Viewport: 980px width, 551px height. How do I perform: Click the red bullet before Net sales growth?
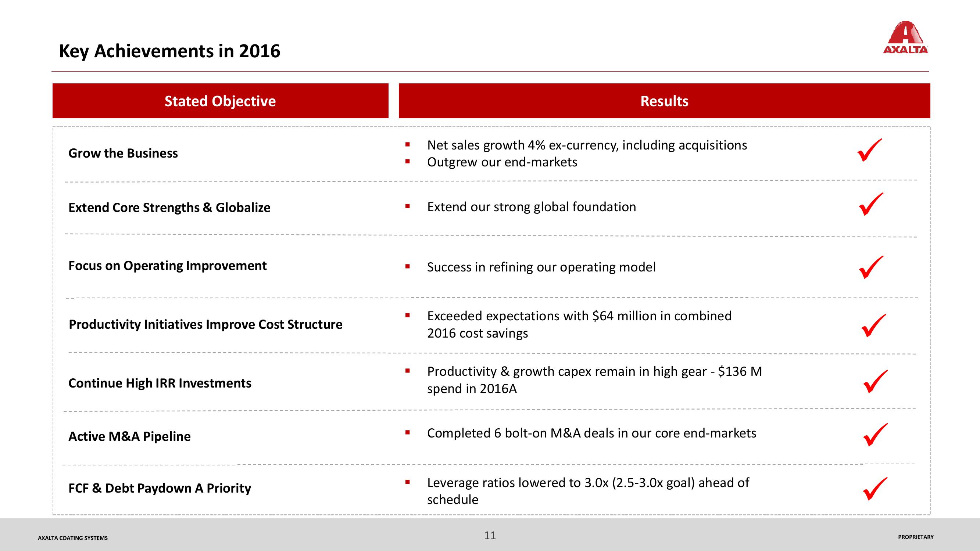[407, 144]
